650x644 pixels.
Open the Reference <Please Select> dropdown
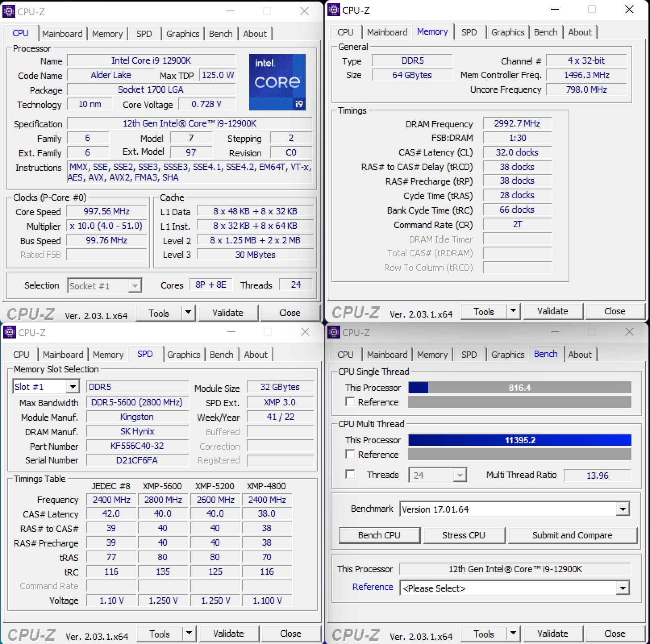[623, 588]
